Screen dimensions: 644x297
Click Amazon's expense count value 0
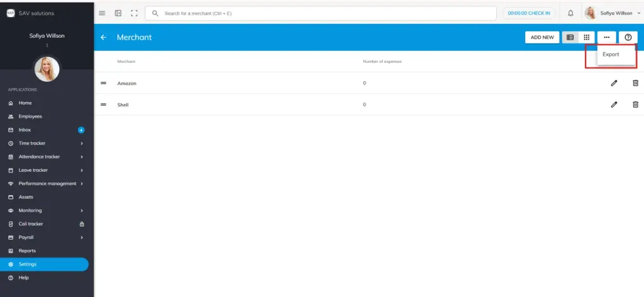tap(364, 83)
